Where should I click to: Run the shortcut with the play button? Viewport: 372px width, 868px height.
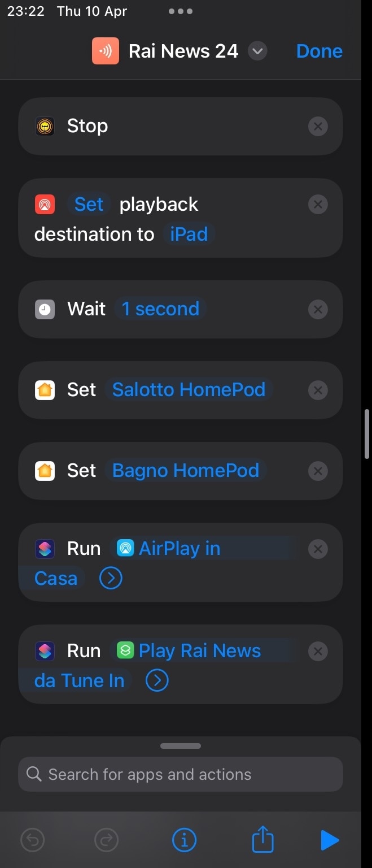click(330, 840)
